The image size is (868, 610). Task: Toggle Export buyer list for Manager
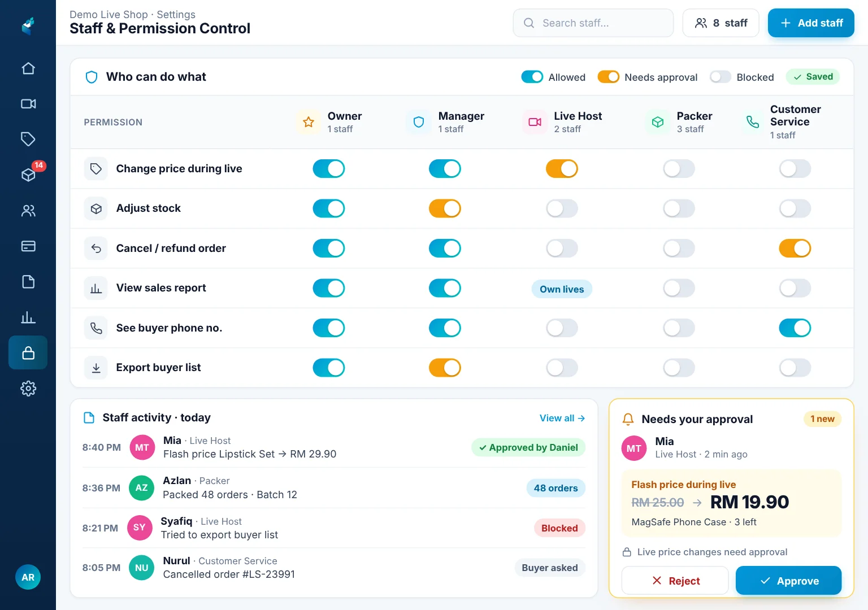pyautogui.click(x=445, y=368)
